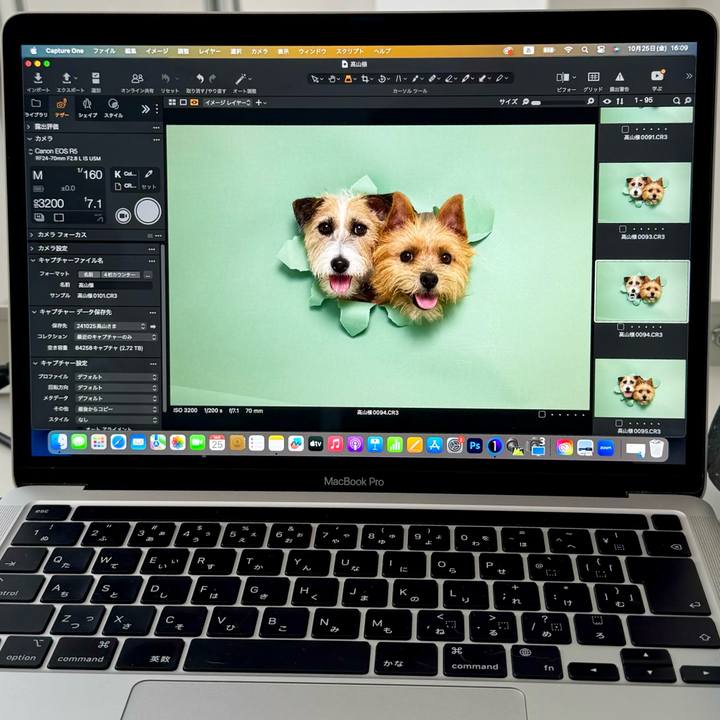Viewport: 720px width, 720px height.
Task: Tick the checkbox under thumbnail 0091.CR3
Action: 622,130
